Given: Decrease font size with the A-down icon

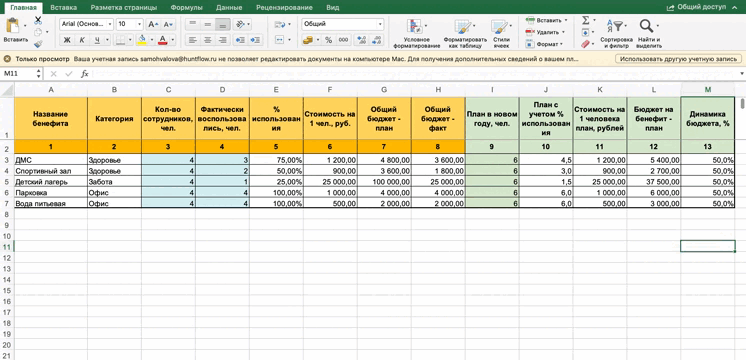Looking at the screenshot, I should [x=168, y=24].
